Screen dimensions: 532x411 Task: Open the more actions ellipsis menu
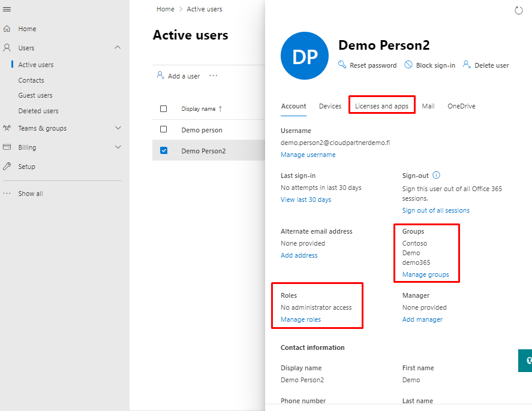pos(213,76)
